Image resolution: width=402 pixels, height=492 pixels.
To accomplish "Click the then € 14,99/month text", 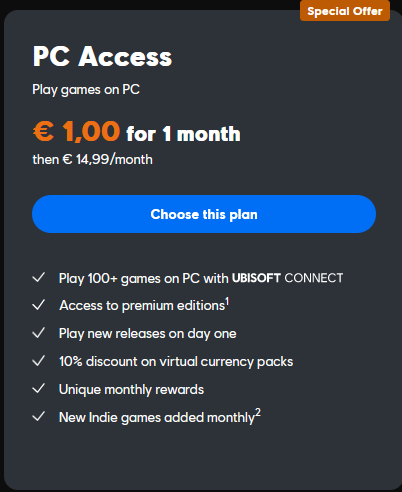I will [x=93, y=159].
